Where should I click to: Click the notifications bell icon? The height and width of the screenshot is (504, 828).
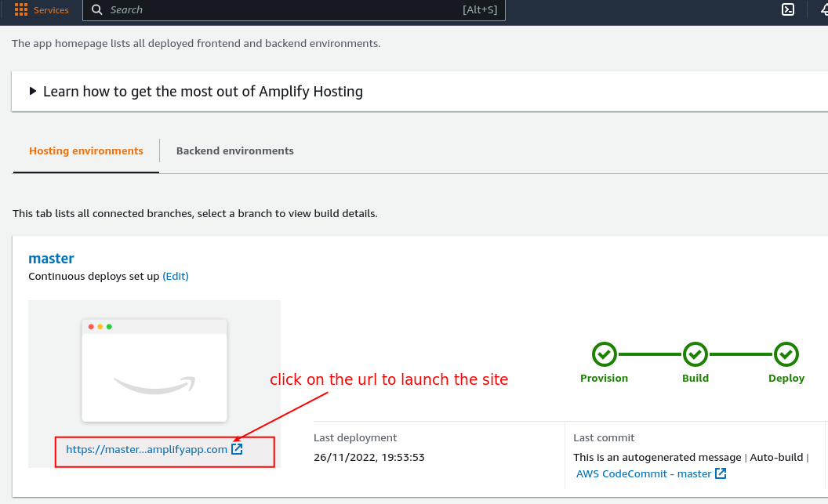click(x=824, y=9)
